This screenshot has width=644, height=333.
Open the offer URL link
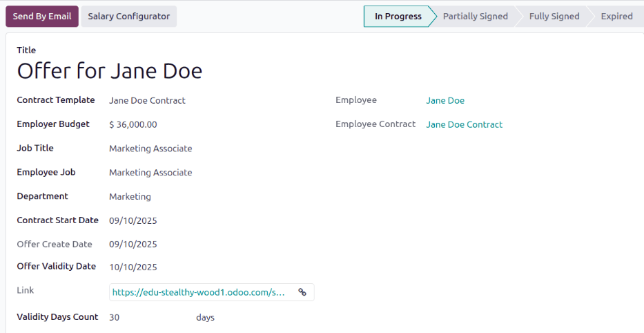pyautogui.click(x=198, y=292)
